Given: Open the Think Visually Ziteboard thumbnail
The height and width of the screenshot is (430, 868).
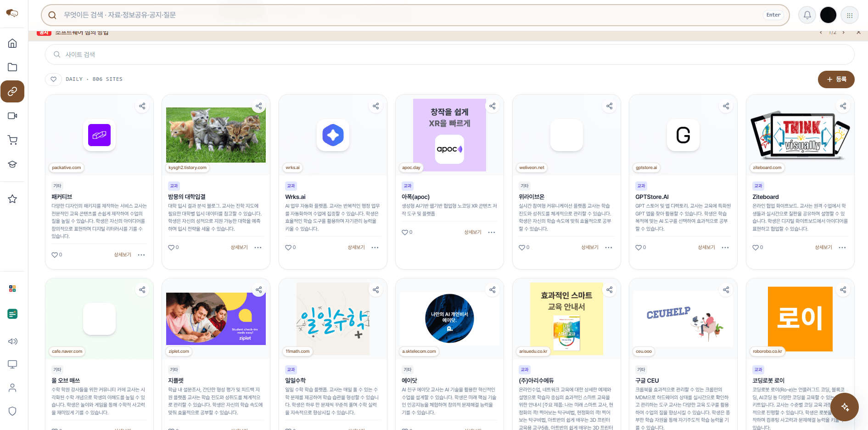Looking at the screenshot, I should click(x=800, y=135).
